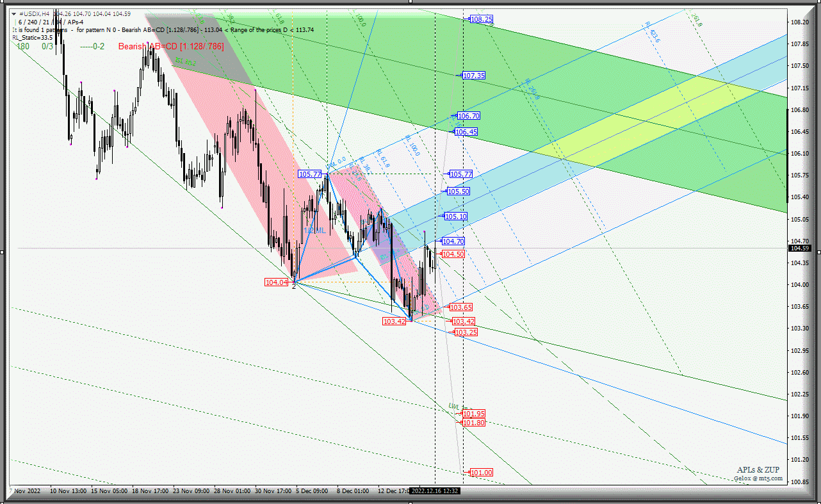Click the red 101.95 level label

(x=474, y=414)
